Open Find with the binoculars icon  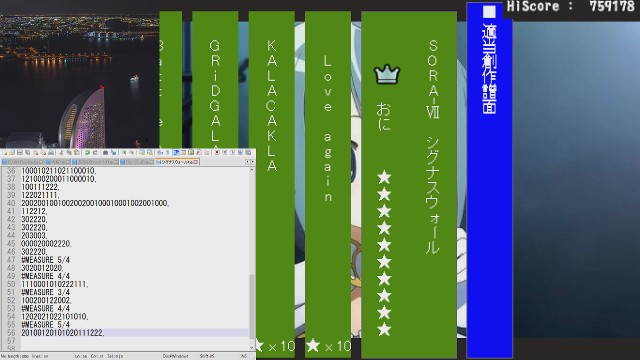[x=105, y=153]
